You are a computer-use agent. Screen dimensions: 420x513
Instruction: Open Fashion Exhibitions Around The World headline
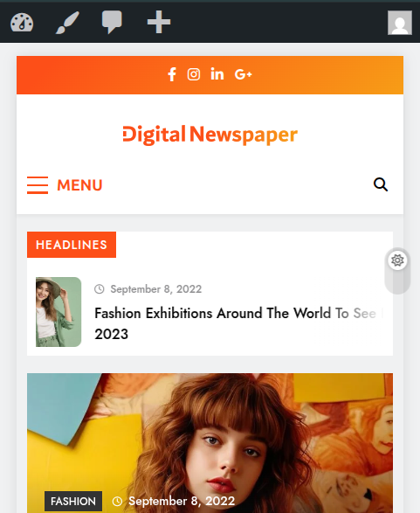tap(238, 323)
